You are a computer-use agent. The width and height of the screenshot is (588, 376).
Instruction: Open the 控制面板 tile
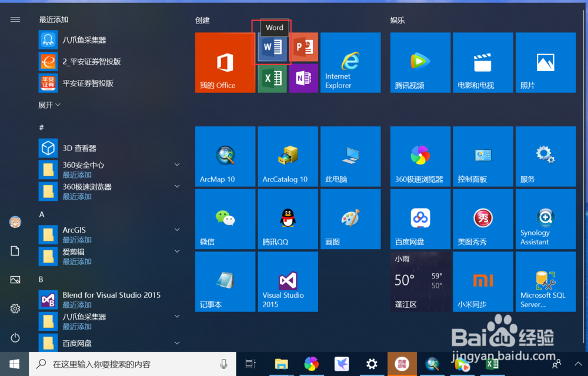[483, 156]
